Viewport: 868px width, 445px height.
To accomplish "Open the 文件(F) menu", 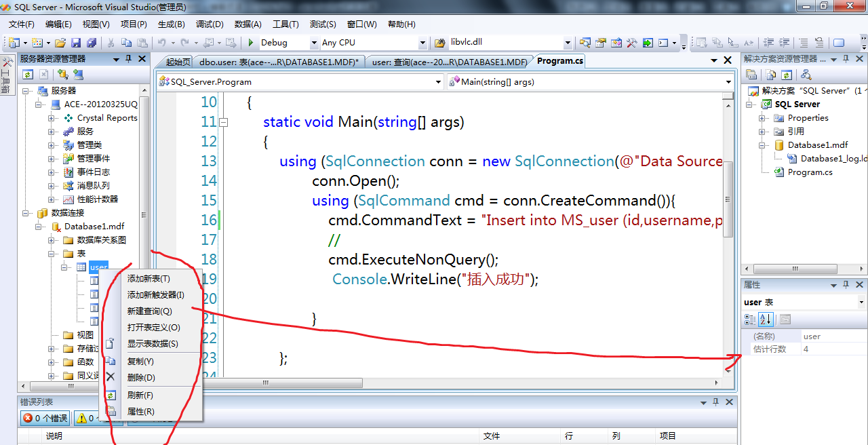I will point(21,24).
